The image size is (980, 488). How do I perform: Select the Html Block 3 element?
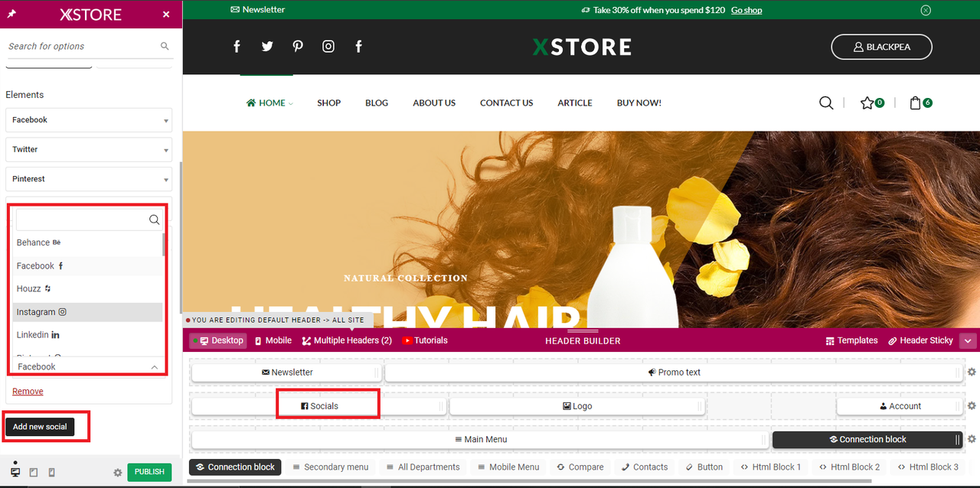point(928,467)
